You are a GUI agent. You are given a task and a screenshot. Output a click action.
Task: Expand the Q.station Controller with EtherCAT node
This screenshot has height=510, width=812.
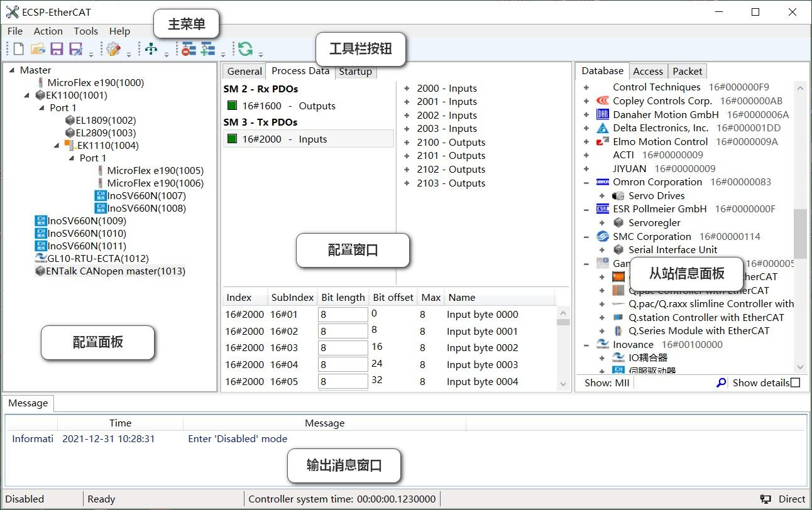[x=601, y=318]
